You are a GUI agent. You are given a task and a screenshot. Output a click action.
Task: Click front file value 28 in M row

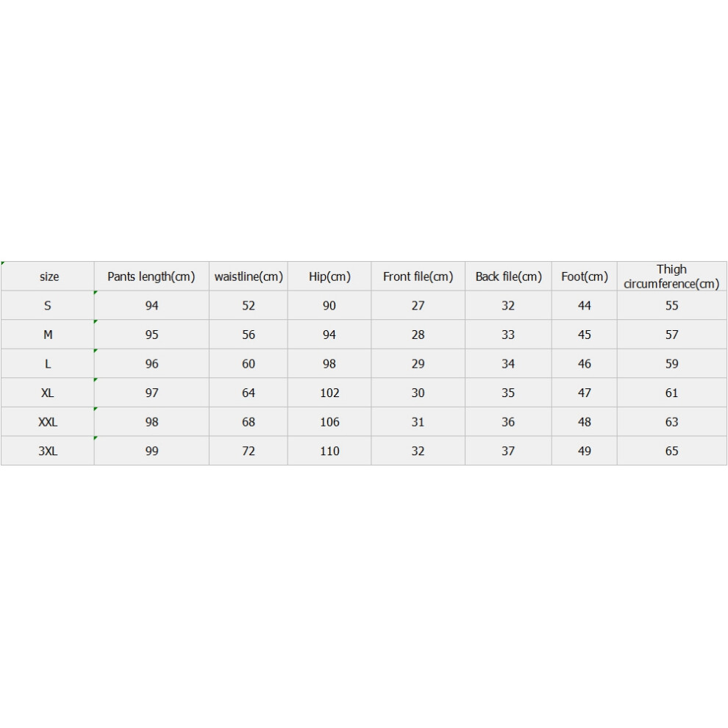coord(418,335)
